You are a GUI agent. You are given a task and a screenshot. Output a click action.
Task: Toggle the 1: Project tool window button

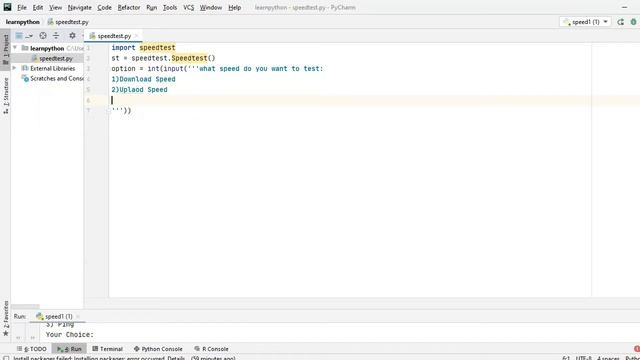click(x=6, y=49)
